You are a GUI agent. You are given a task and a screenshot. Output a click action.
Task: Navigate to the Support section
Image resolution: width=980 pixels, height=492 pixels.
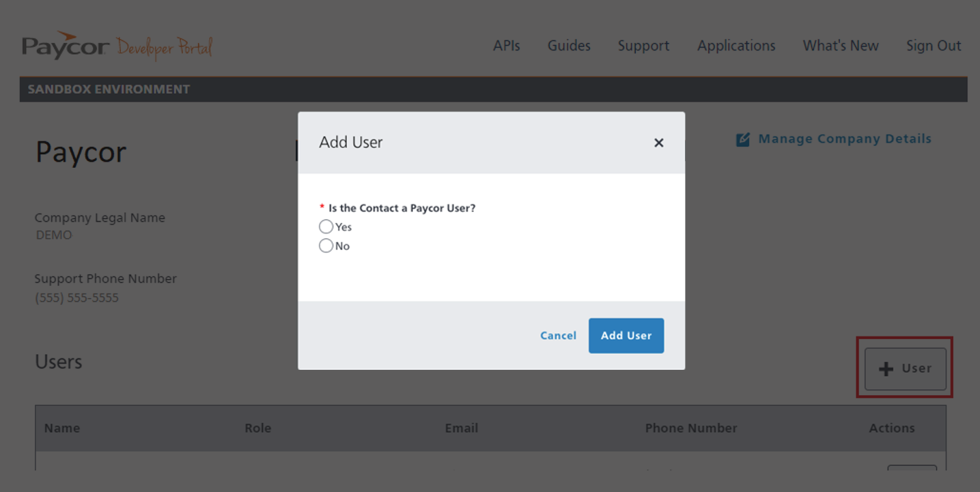tap(643, 46)
